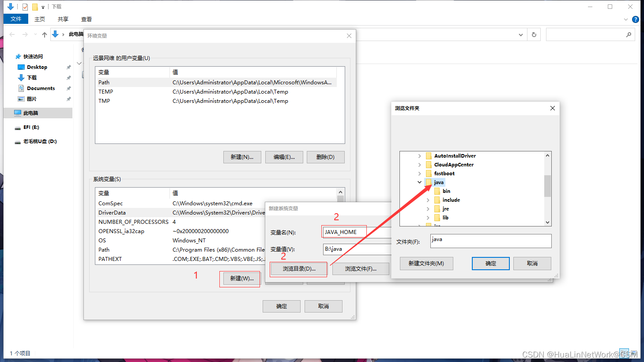This screenshot has width=644, height=362.
Task: Click the refresh icon in Explorer address bar
Action: (534, 34)
